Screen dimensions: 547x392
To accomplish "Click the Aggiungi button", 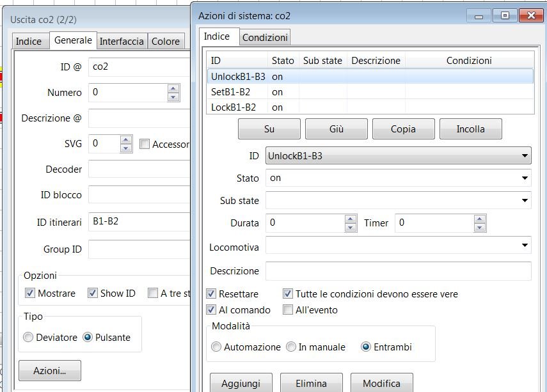I will pyautogui.click(x=241, y=383).
